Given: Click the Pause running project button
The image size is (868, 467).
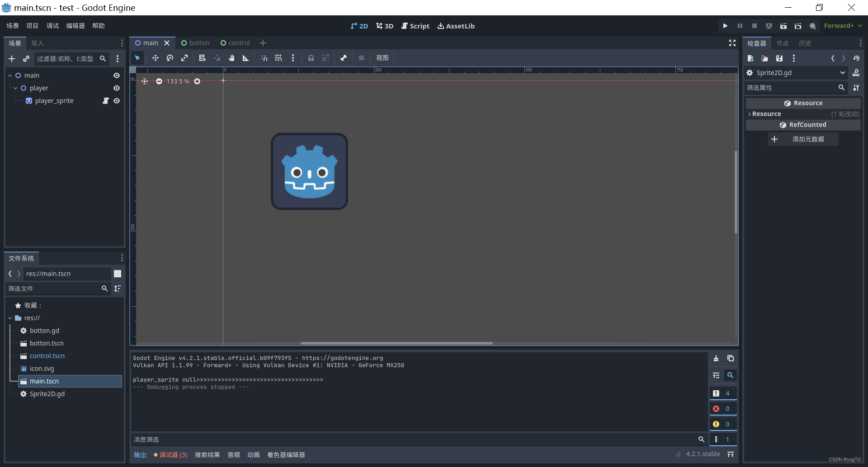Looking at the screenshot, I should tap(740, 26).
